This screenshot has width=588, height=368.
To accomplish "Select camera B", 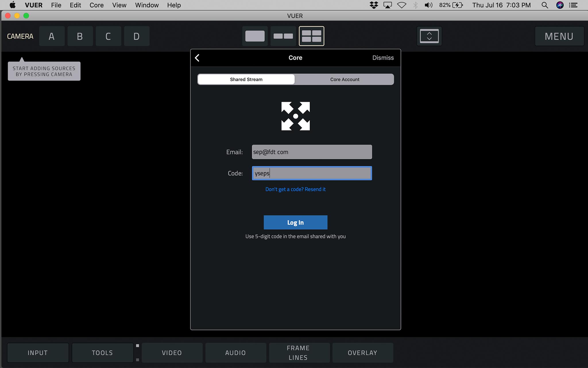I will click(x=80, y=36).
